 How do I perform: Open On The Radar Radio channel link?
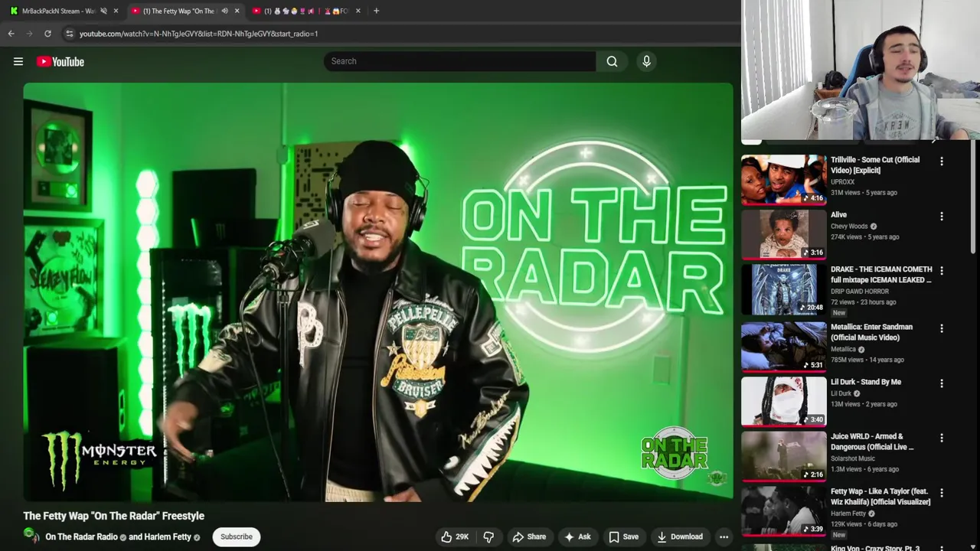81,536
